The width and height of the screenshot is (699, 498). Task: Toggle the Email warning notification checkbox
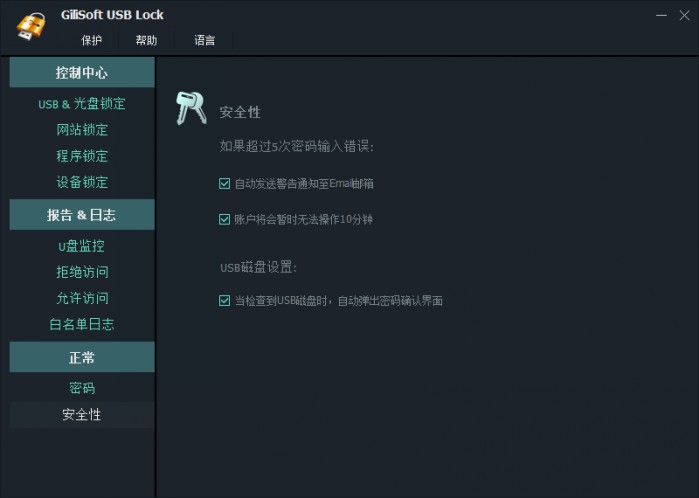(x=224, y=183)
